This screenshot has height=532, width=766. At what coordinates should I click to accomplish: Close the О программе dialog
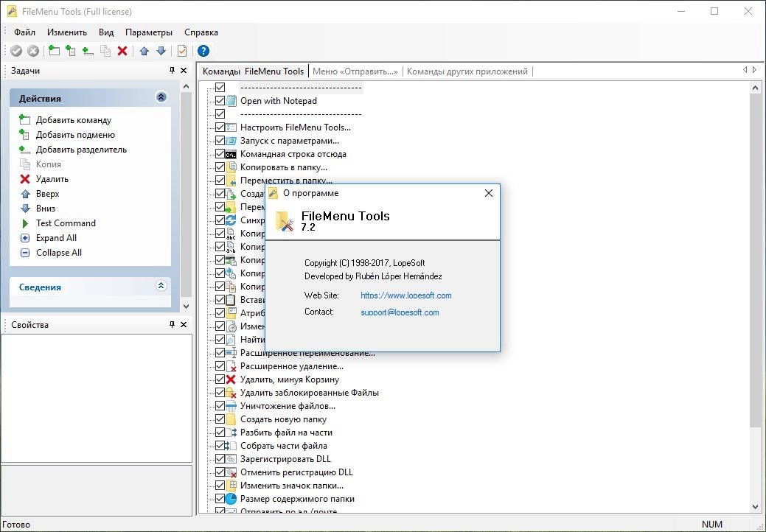489,193
